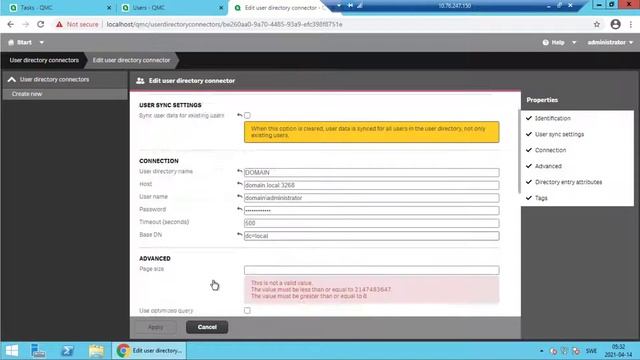Viewport: 640px width, 360px height.
Task: Switch to Users - QMC browser tab
Action: 171,8
